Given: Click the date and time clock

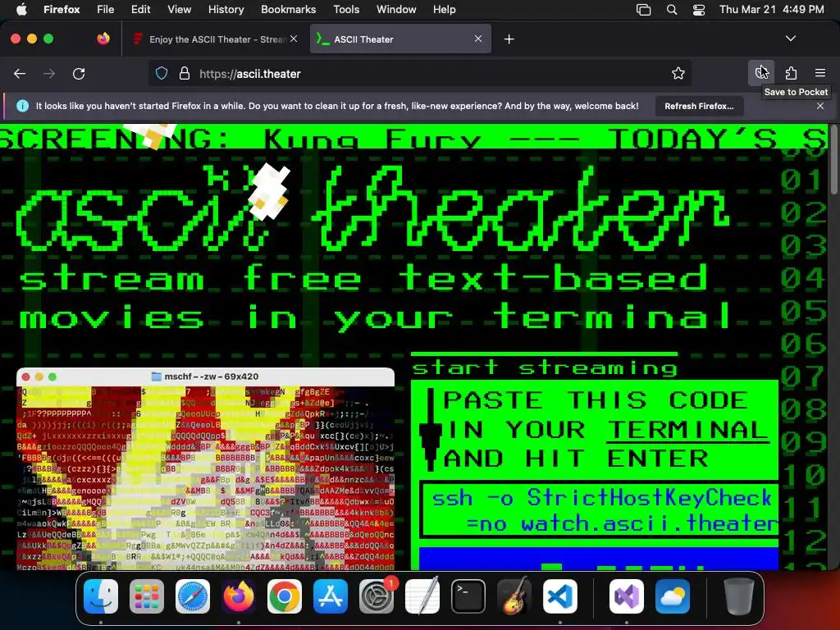Looking at the screenshot, I should click(771, 9).
